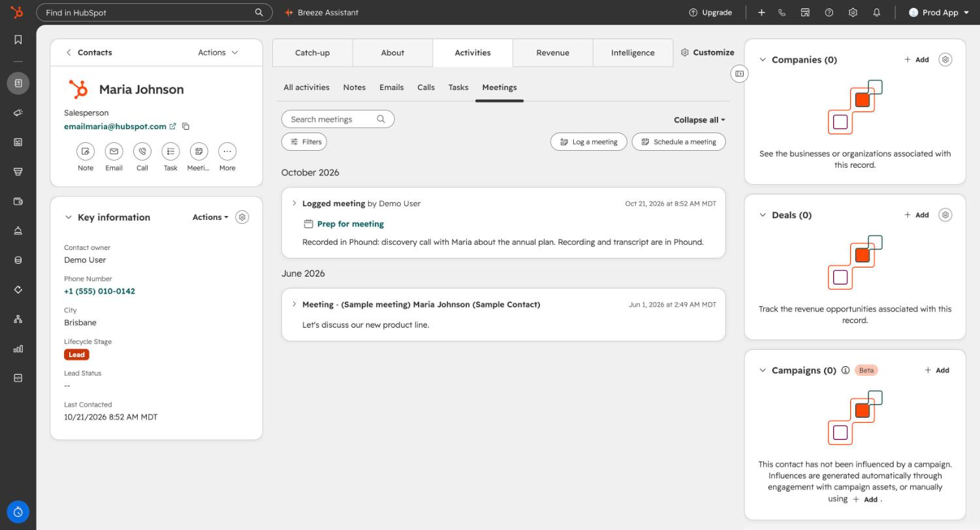Click the Log a meeting button

589,142
